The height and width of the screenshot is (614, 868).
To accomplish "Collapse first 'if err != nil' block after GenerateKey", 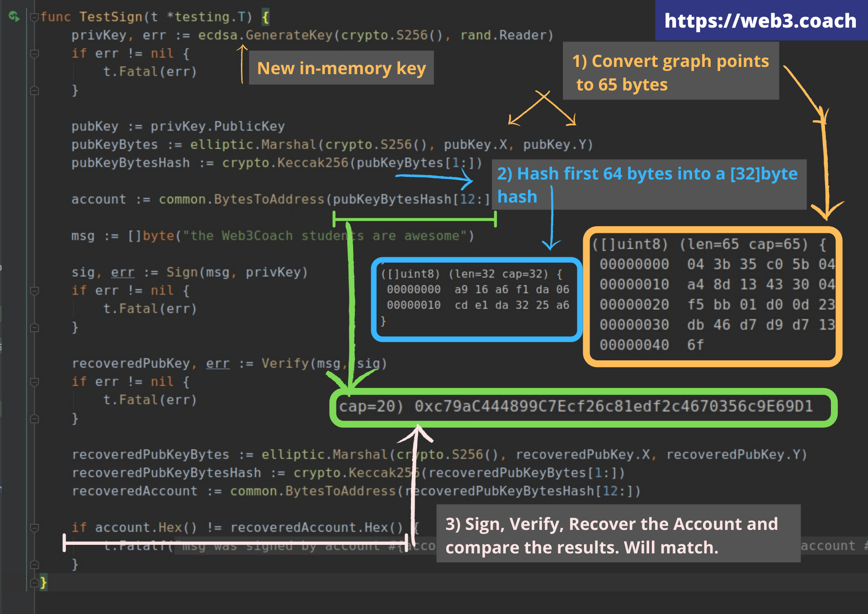I will click(34, 54).
